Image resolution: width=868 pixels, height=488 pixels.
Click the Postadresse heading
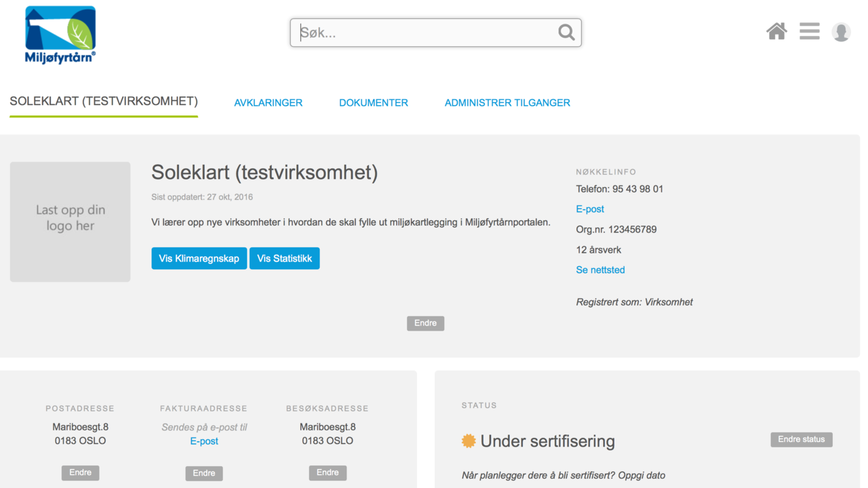click(80, 409)
